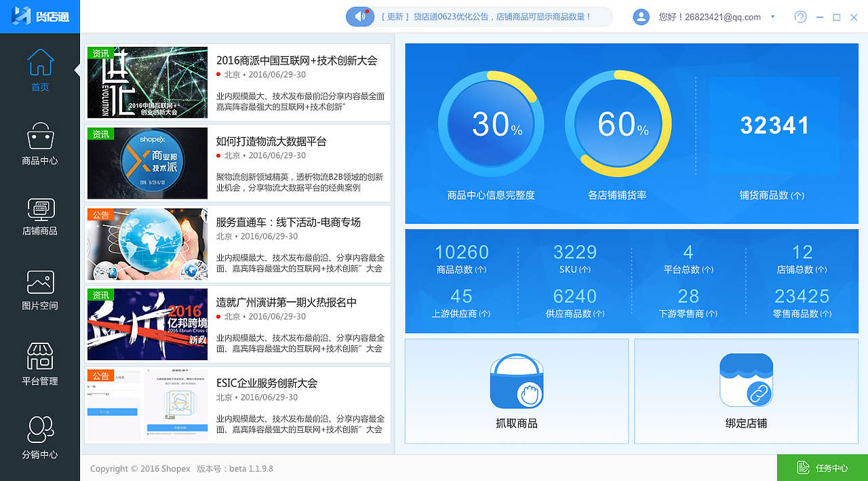
Task: Click 聚物流创新领域精英 article summary
Action: [x=300, y=182]
